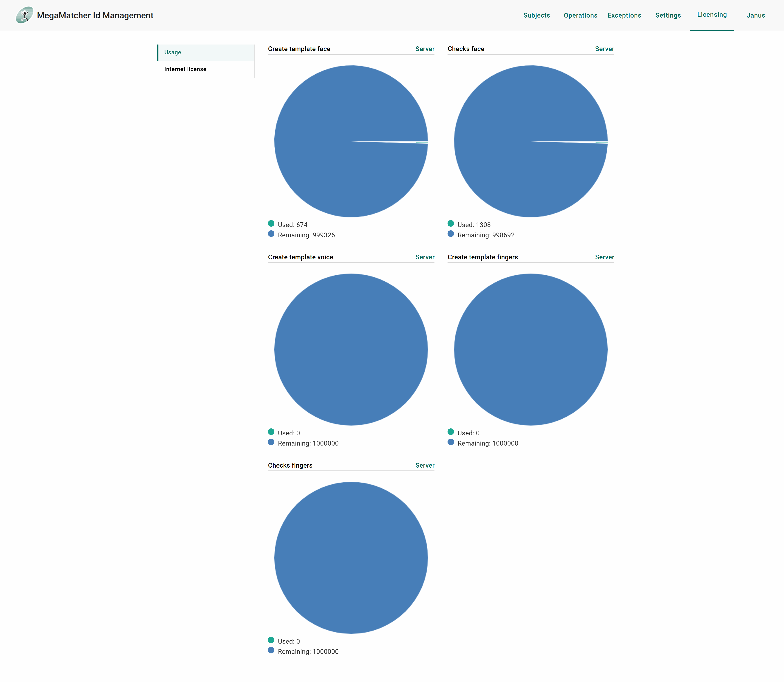Click the 'Create template voice' heading
The height and width of the screenshot is (682, 784).
click(x=300, y=257)
